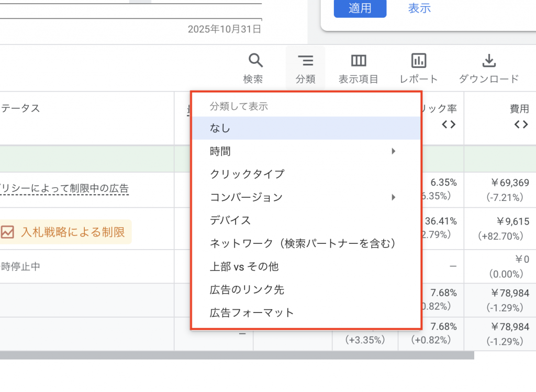Choose ネットワーク（検索パートナーを含む） option
Screen dimensions: 536x392
pos(303,243)
